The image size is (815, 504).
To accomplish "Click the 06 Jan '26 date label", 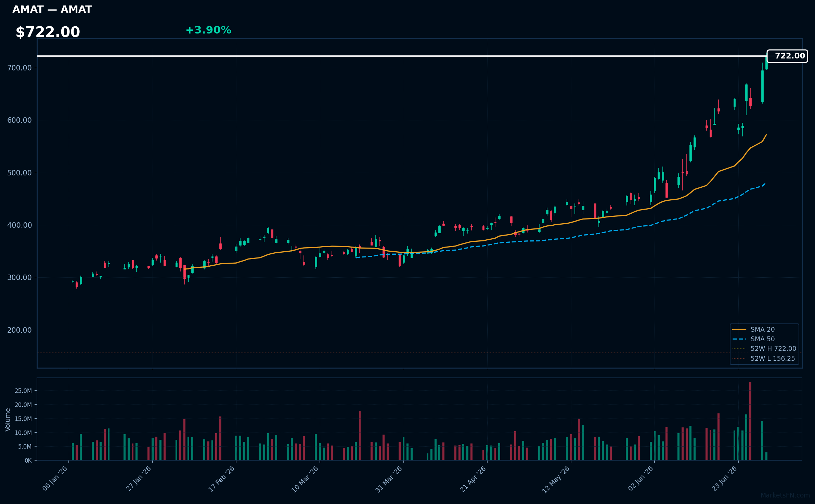I will point(55,479).
